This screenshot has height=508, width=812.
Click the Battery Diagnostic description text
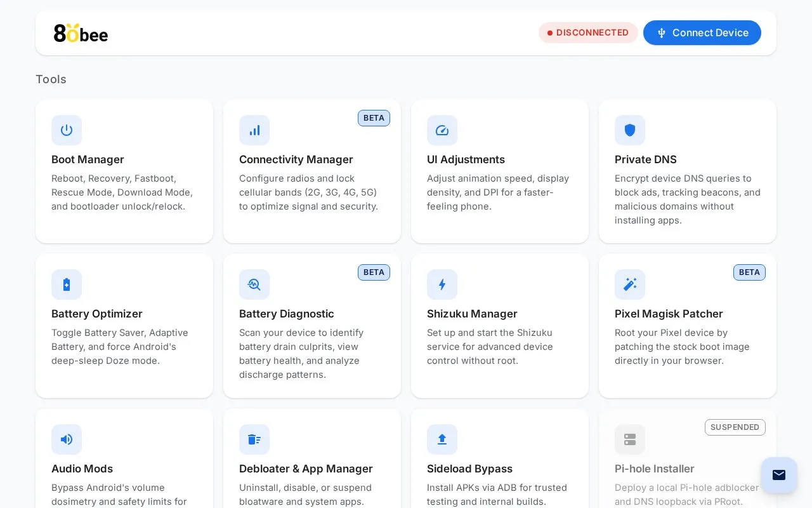(301, 354)
